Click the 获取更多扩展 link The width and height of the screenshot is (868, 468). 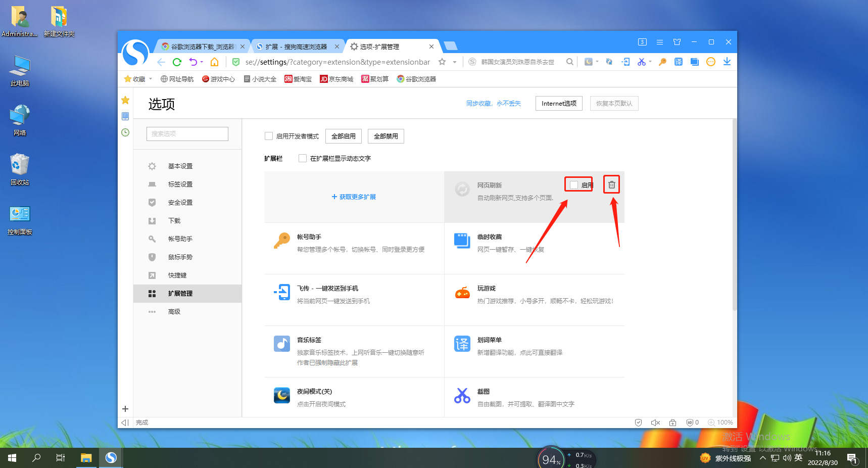pyautogui.click(x=354, y=197)
